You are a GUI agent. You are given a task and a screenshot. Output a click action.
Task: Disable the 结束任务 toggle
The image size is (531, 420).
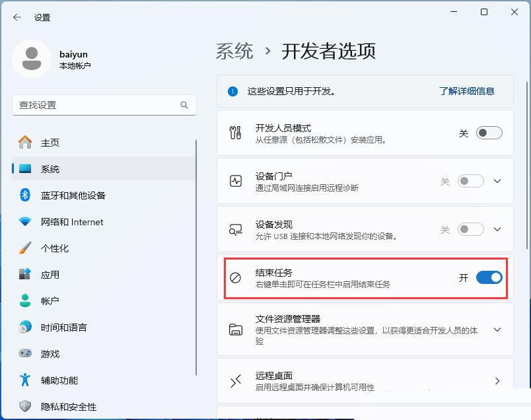click(x=488, y=277)
